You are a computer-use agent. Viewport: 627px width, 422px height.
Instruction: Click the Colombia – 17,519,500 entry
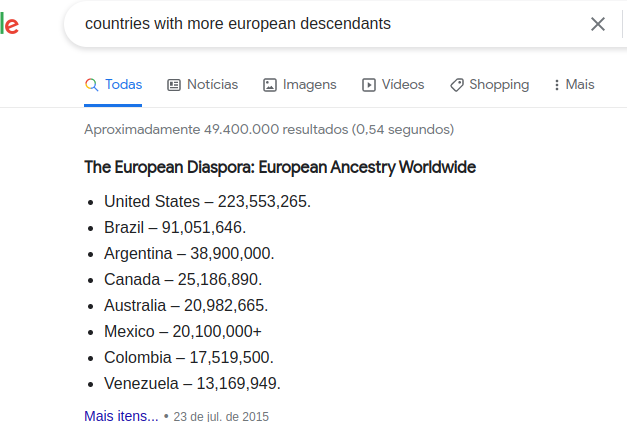click(x=189, y=357)
